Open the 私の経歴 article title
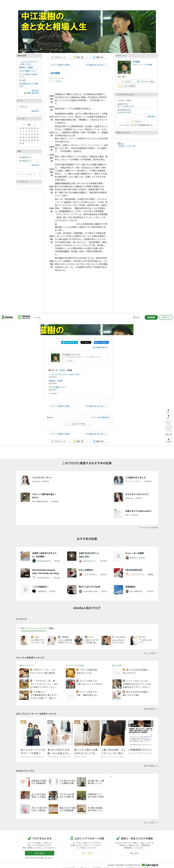Screen dimensions: 174x868 tap(55, 73)
